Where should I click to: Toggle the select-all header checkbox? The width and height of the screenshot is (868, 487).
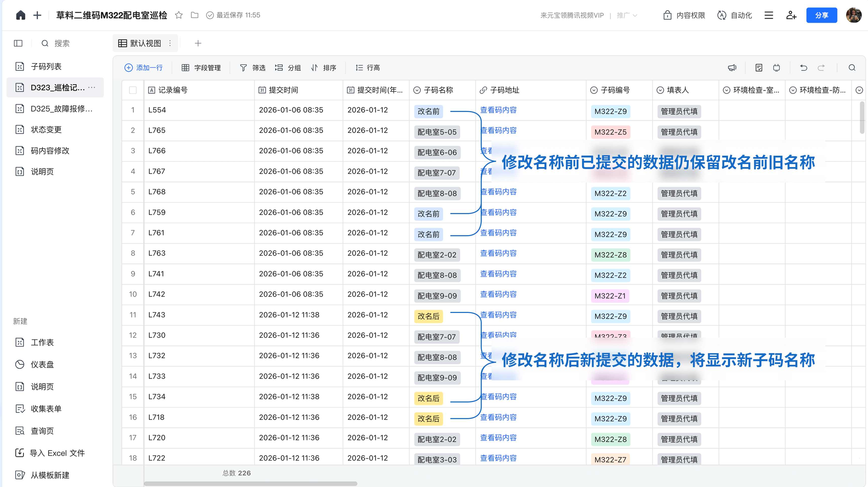pyautogui.click(x=133, y=90)
